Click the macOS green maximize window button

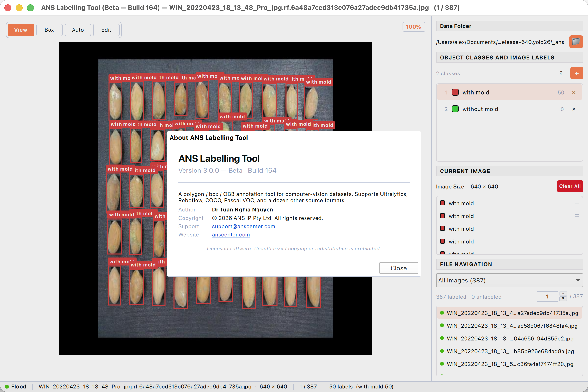(30, 8)
